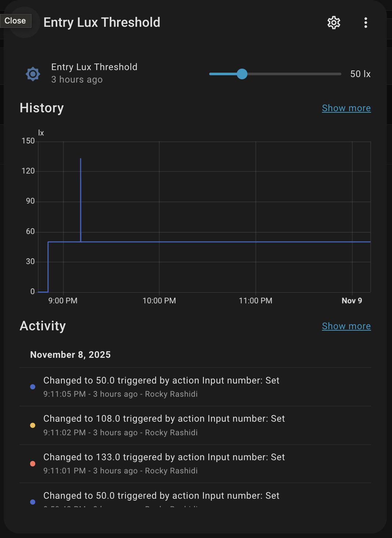Viewport: 392px width, 538px height.
Task: Open the settings gear icon
Action: pos(334,23)
